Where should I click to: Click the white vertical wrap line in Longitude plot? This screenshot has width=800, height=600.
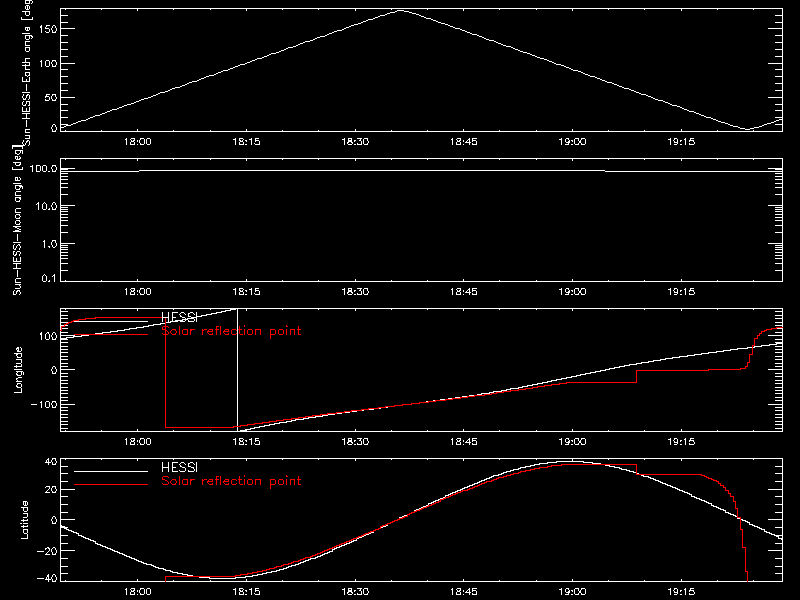(238, 368)
